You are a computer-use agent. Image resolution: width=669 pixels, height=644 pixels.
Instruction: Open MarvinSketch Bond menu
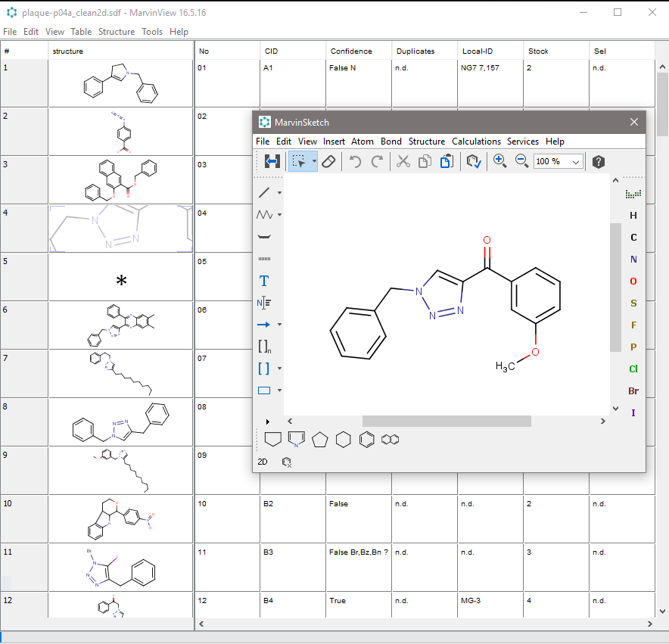[391, 142]
